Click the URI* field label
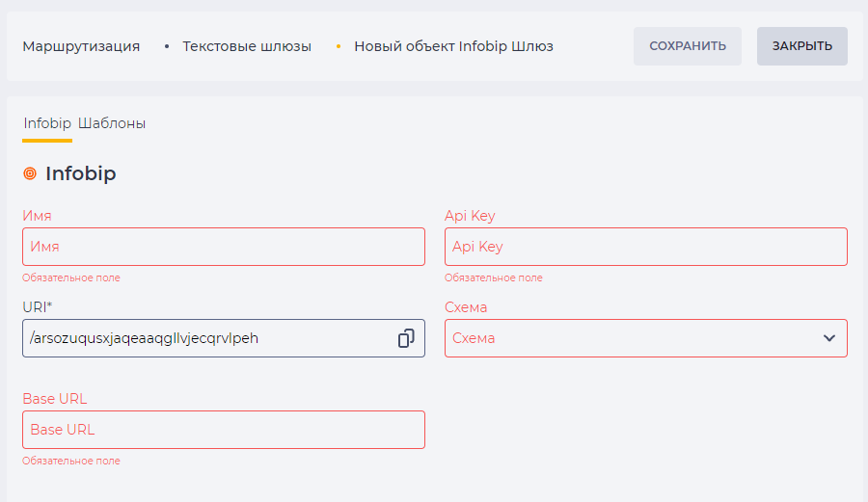This screenshot has width=868, height=502. 37,306
